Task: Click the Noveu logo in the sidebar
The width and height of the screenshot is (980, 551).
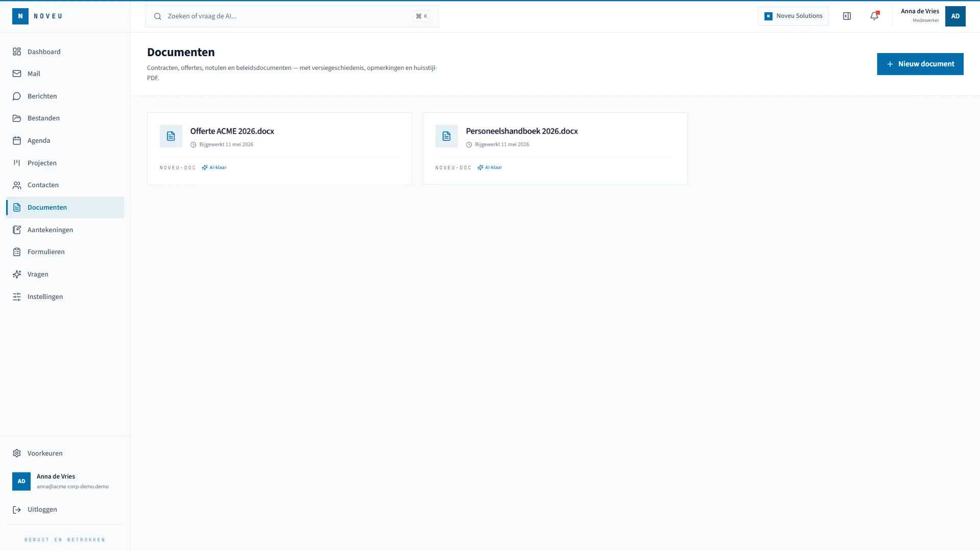Action: click(37, 16)
